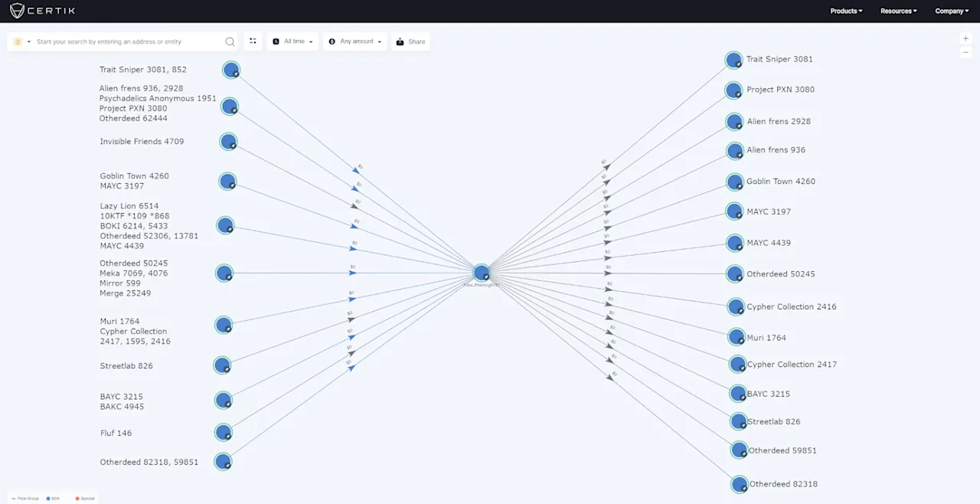
Task: Click the '10KTF *109 *868' text label
Action: [134, 216]
